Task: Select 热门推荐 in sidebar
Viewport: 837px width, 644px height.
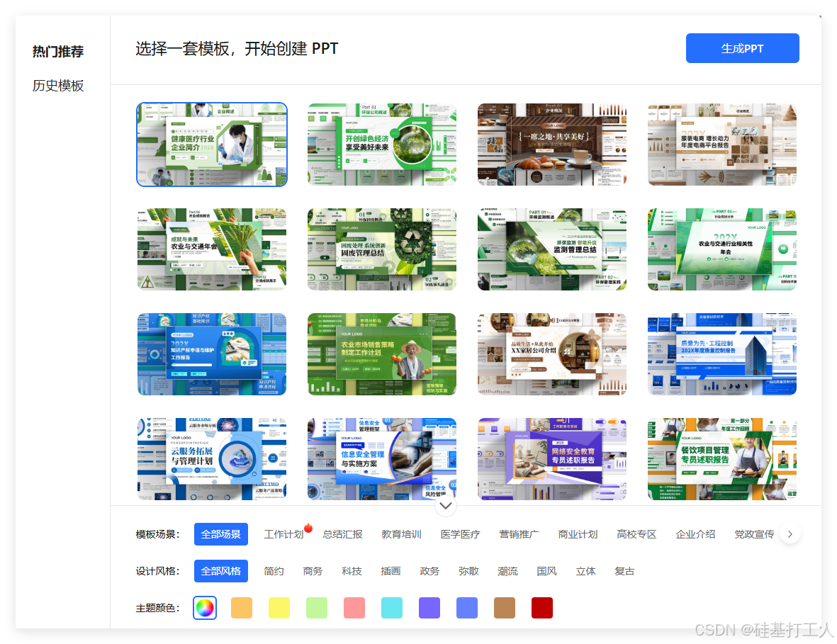Action: (57, 51)
